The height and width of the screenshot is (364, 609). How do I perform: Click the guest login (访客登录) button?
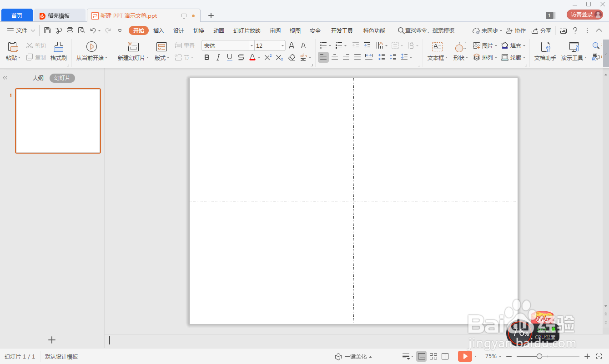[585, 15]
